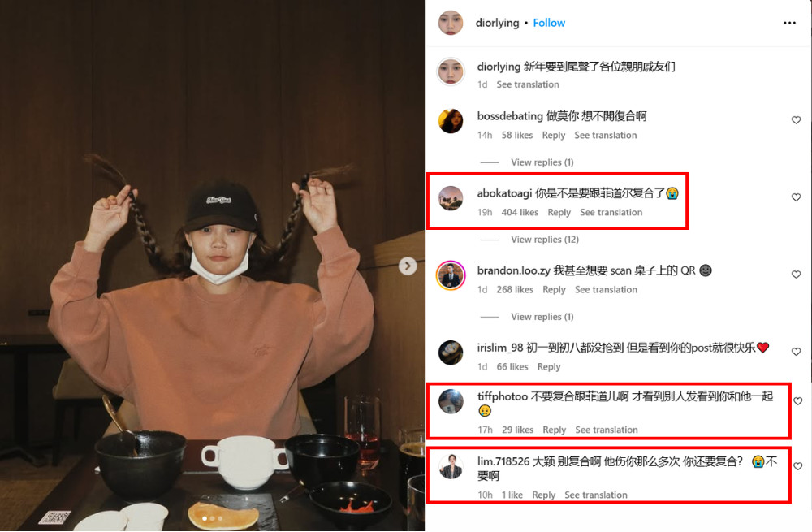Like irislim_98's comment with heart icon
812x532 pixels.
[796, 352]
